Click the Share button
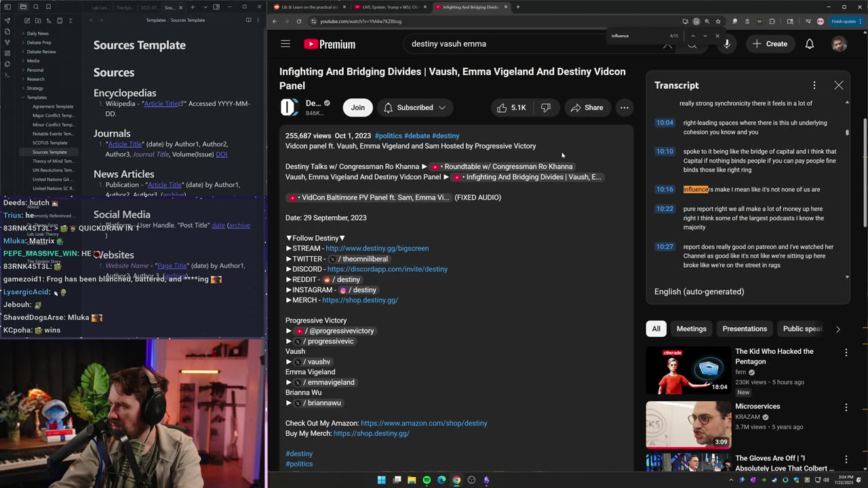868x488 pixels. coord(587,108)
